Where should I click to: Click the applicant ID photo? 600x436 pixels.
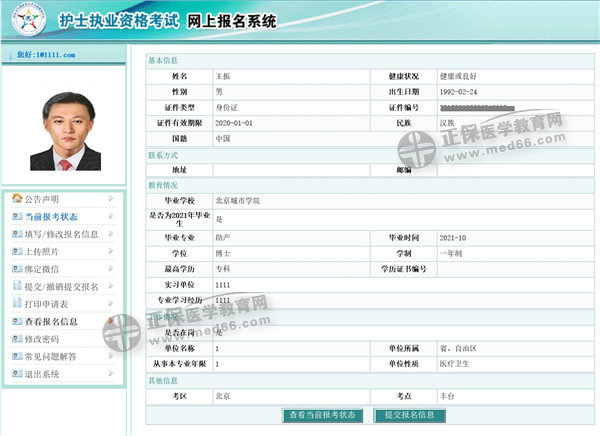click(65, 130)
